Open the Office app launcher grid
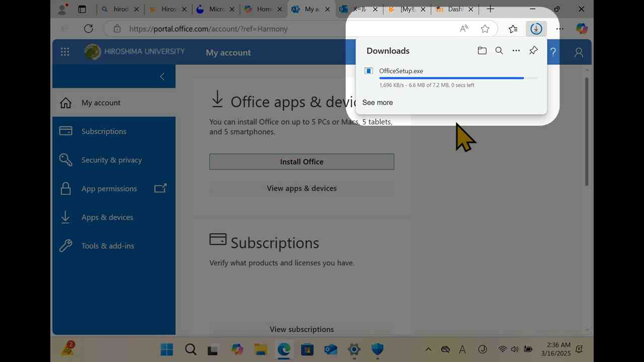Image resolution: width=644 pixels, height=362 pixels. (65, 52)
